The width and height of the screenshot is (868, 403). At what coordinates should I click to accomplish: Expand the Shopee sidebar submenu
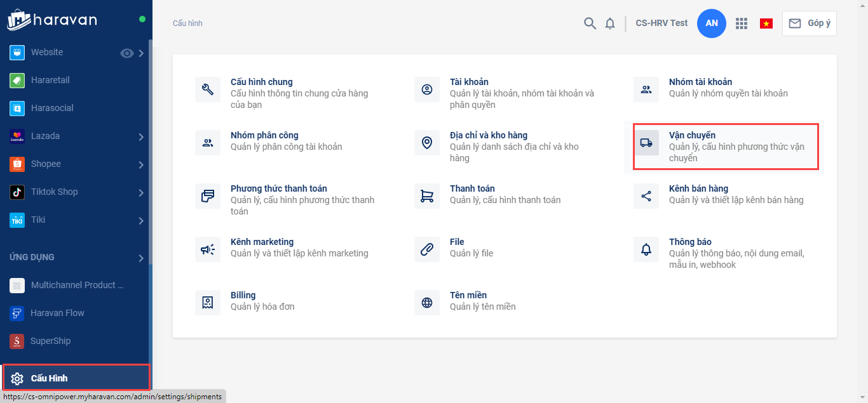click(141, 164)
